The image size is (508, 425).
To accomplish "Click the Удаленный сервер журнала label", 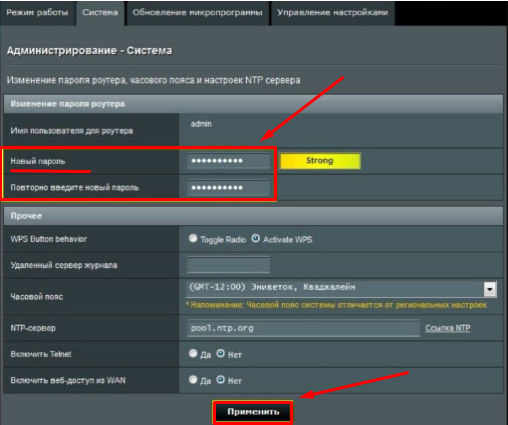I will 64,265.
